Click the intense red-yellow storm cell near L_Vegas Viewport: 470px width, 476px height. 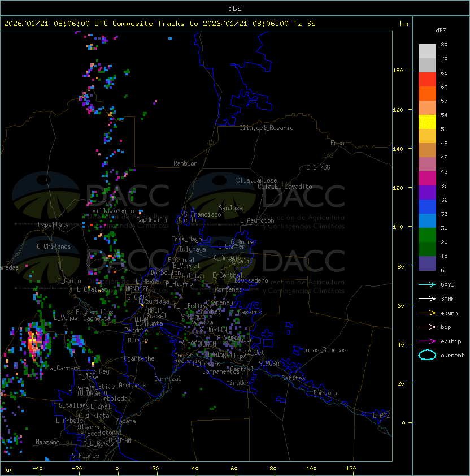coord(34,343)
